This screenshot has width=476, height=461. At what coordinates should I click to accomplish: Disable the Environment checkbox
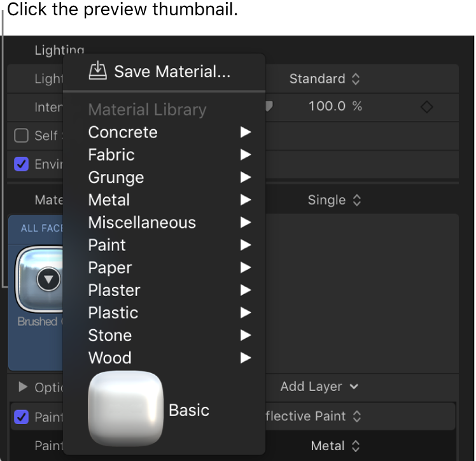tap(22, 164)
